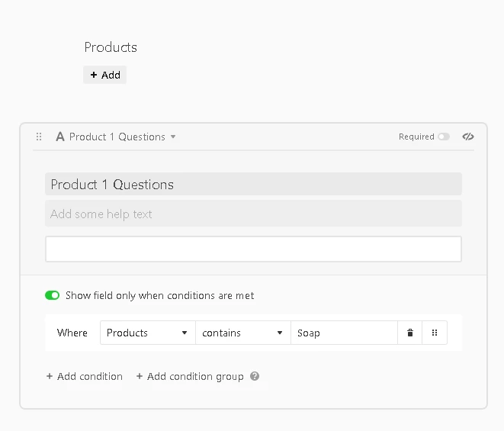Open the 'contains' operator dropdown

tap(243, 333)
